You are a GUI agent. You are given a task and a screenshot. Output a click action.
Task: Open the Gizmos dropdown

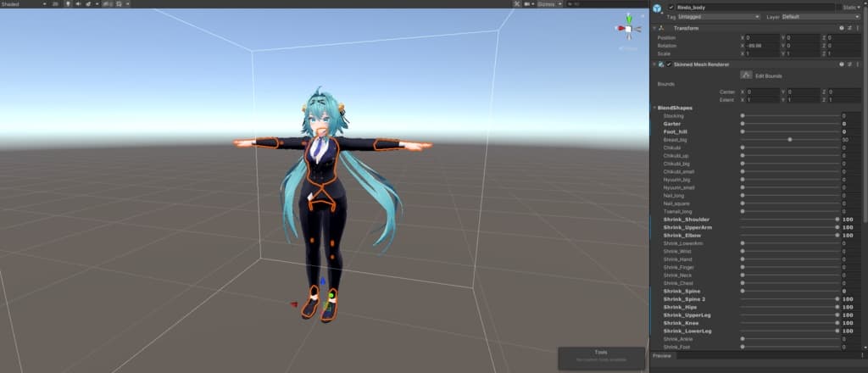549,4
